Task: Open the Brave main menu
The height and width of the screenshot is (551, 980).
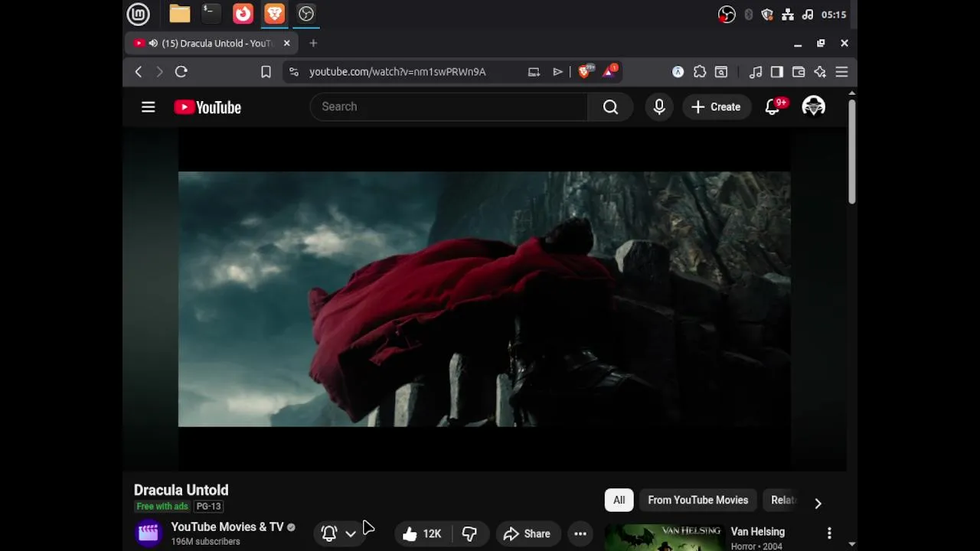Action: [841, 72]
